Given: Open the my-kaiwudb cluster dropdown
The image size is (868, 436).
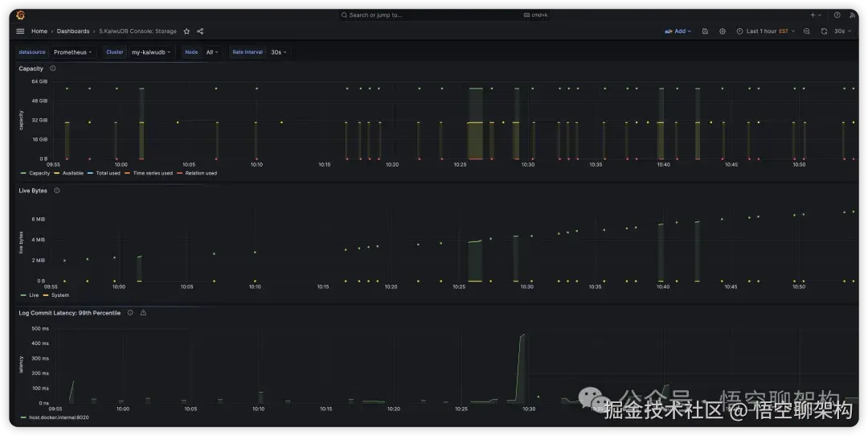Looking at the screenshot, I should point(151,52).
